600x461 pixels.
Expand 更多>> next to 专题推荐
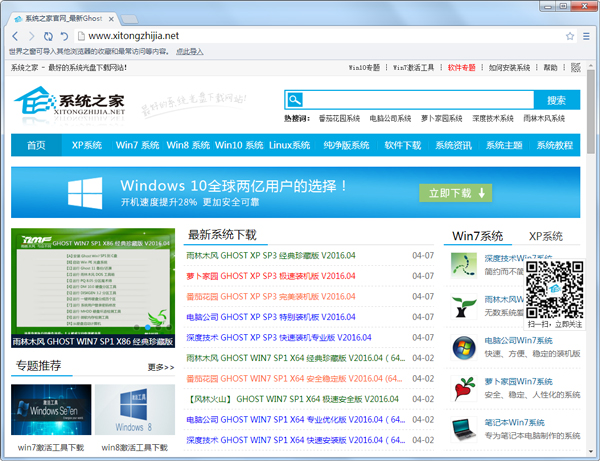point(160,367)
